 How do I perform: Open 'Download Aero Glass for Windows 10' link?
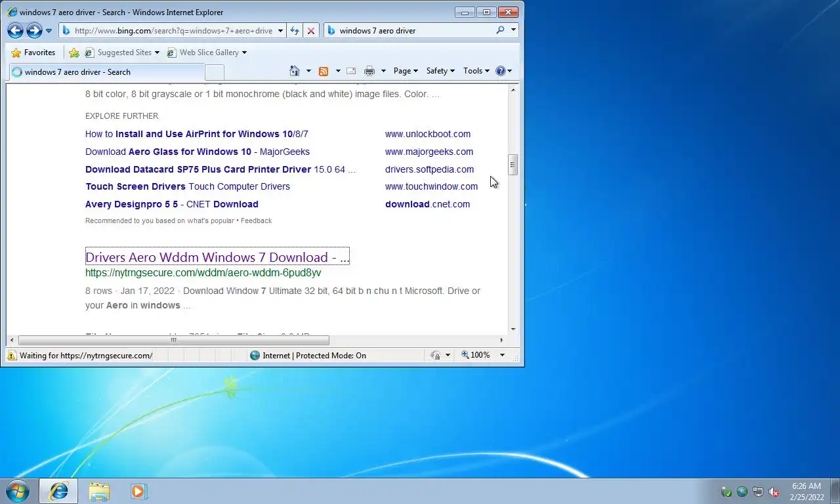point(198,152)
